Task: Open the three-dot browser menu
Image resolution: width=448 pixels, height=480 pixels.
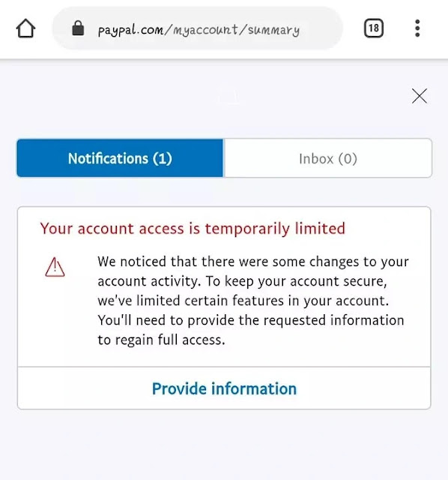Action: 417,28
